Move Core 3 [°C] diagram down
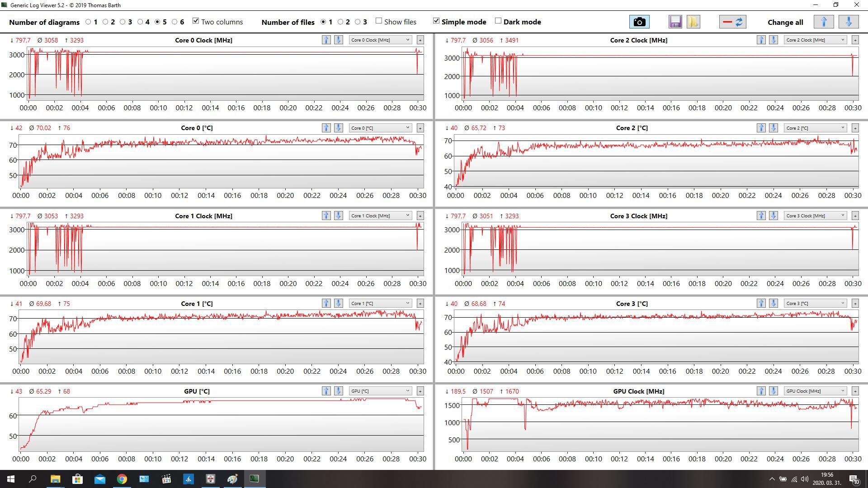Viewport: 868px width, 488px height. coord(773,303)
